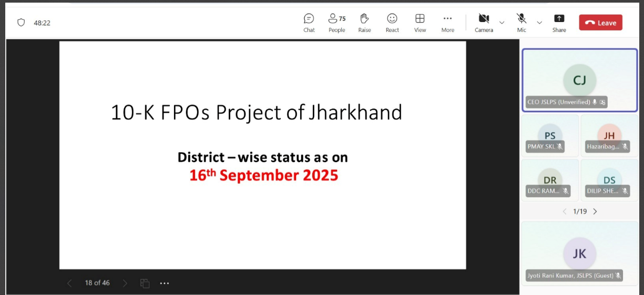Share your screen content
Image resolution: width=644 pixels, height=295 pixels.
pyautogui.click(x=559, y=23)
